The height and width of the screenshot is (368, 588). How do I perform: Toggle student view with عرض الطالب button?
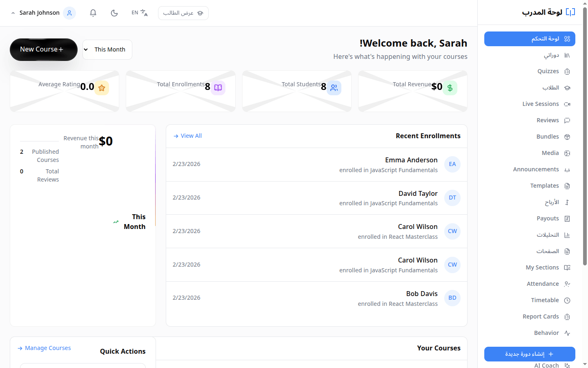(183, 13)
